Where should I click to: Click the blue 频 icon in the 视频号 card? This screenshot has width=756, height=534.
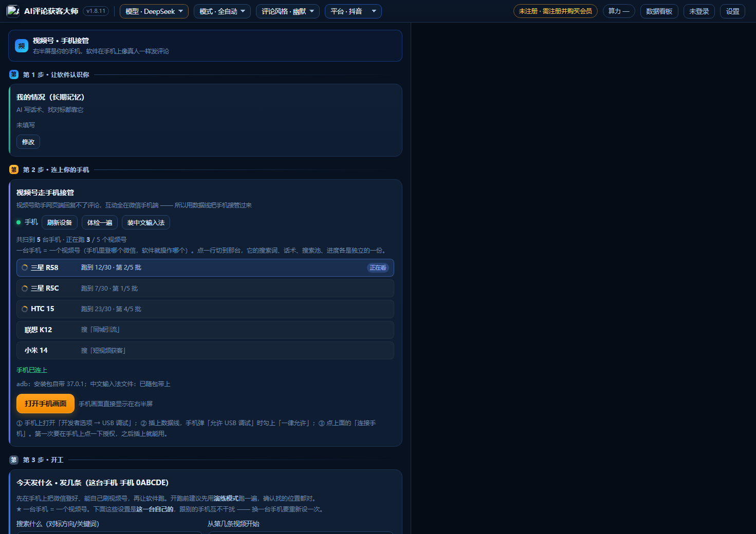click(x=22, y=46)
